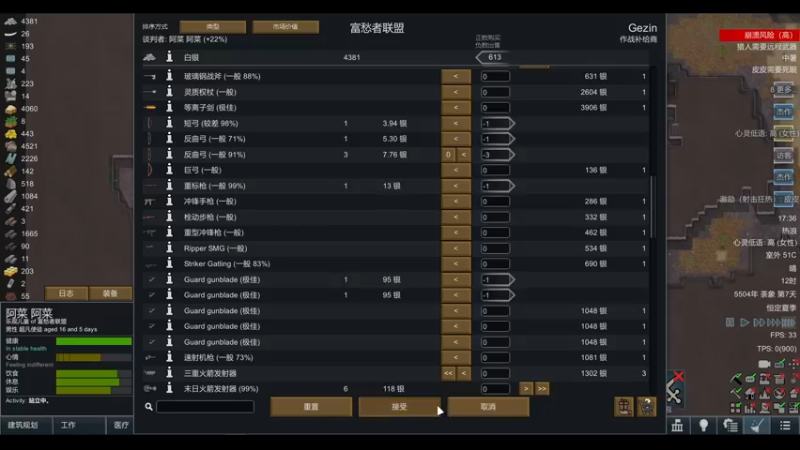Focus the trade search input field
800x450 pixels.
[x=205, y=407]
